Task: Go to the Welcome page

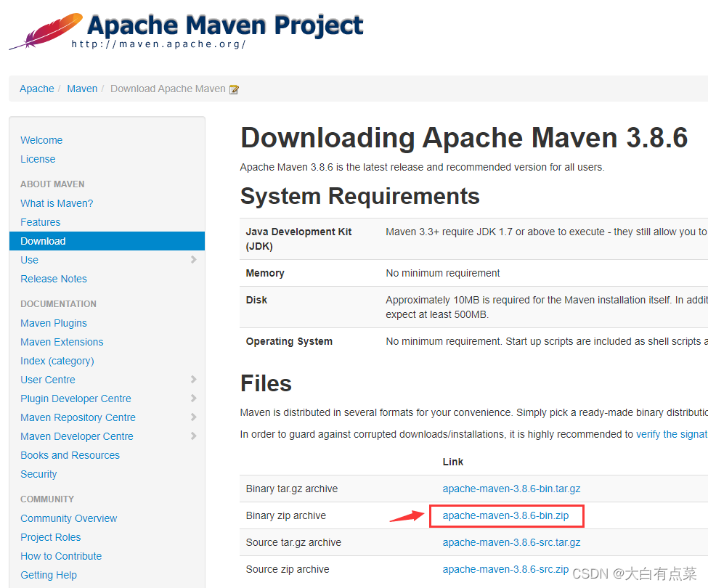Action: 41,140
